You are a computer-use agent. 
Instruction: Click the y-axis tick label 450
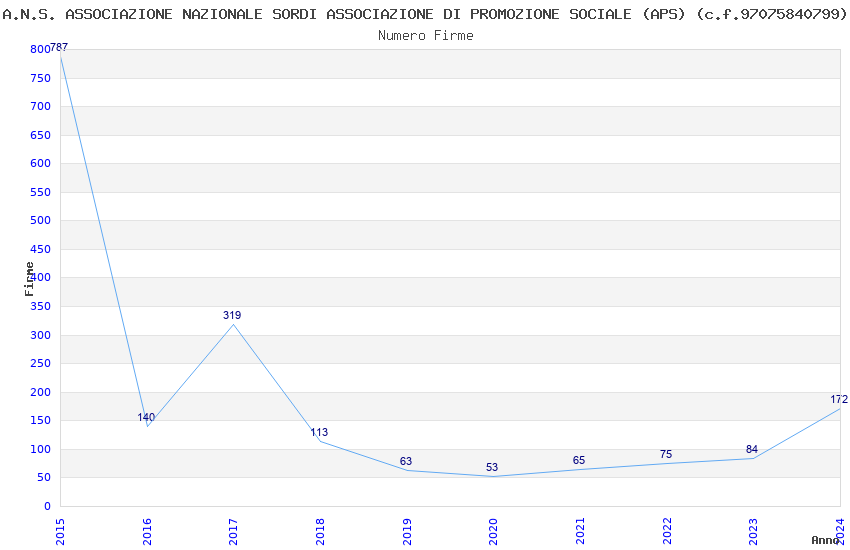coord(41,249)
